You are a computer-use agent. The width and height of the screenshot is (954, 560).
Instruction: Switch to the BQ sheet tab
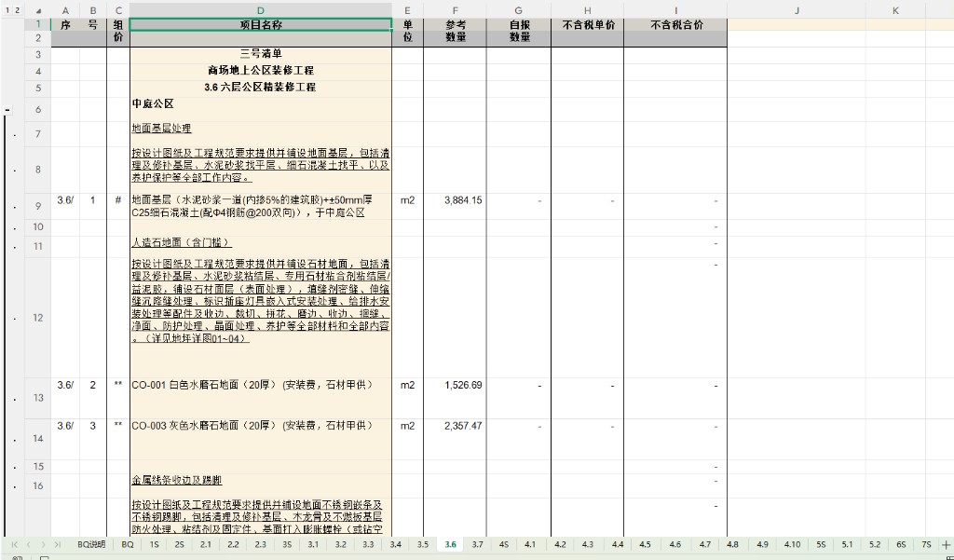[x=127, y=544]
